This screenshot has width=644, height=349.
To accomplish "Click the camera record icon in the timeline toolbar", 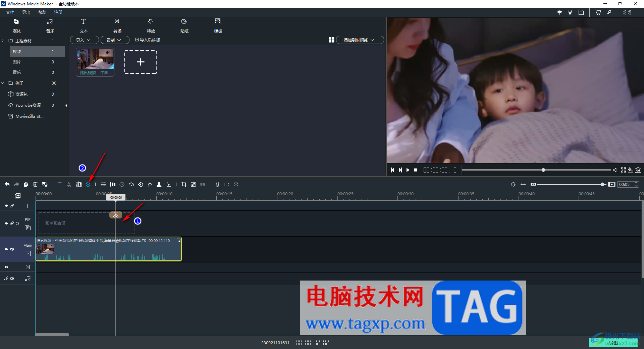I will pyautogui.click(x=227, y=184).
